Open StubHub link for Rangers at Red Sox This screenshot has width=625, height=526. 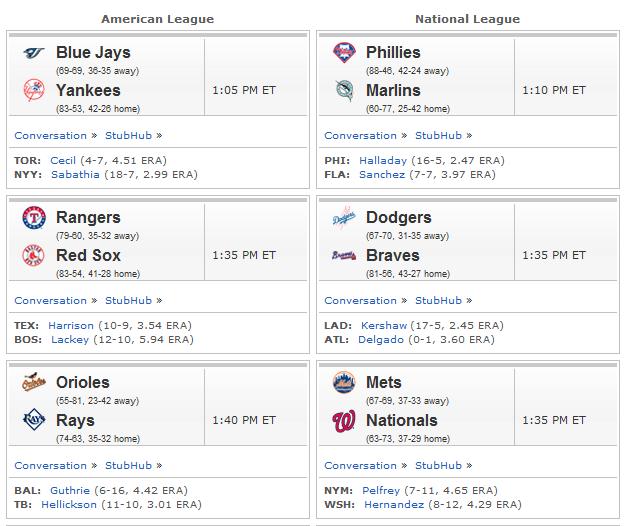128,300
